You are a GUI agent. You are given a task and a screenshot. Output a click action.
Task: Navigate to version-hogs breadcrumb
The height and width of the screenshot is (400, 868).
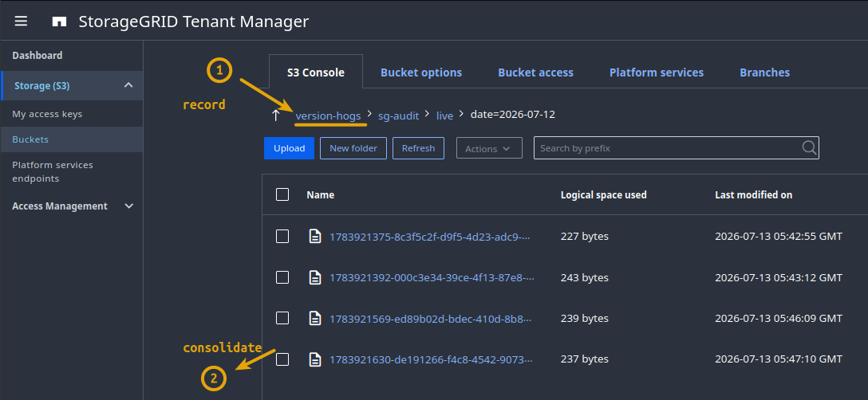[x=328, y=116]
